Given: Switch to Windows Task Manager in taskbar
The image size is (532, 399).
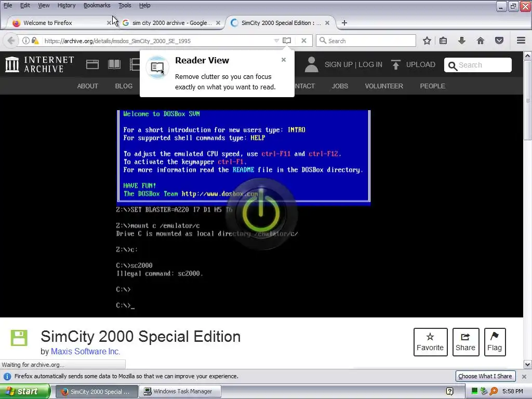Looking at the screenshot, I should (x=180, y=391).
